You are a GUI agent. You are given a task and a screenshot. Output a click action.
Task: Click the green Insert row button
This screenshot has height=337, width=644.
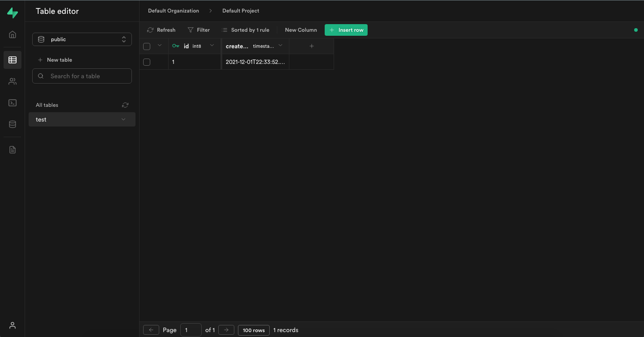tap(346, 30)
